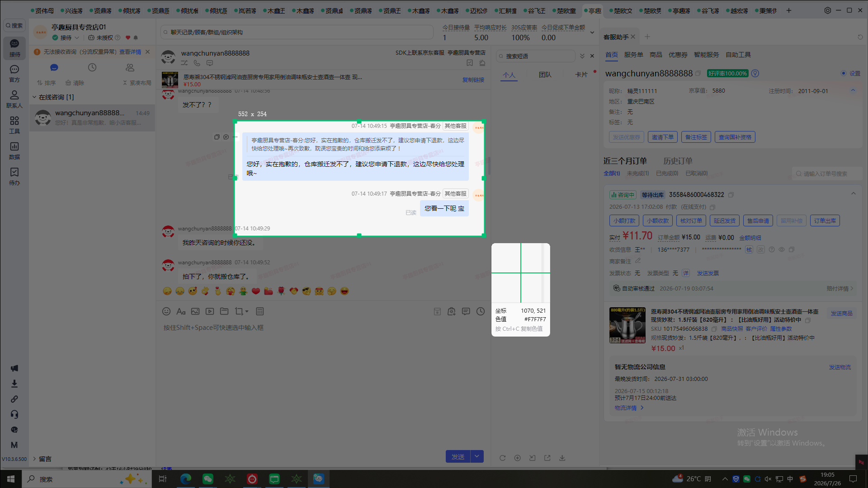Switch to the 团队 phrases tab
The height and width of the screenshot is (488, 868).
545,75
